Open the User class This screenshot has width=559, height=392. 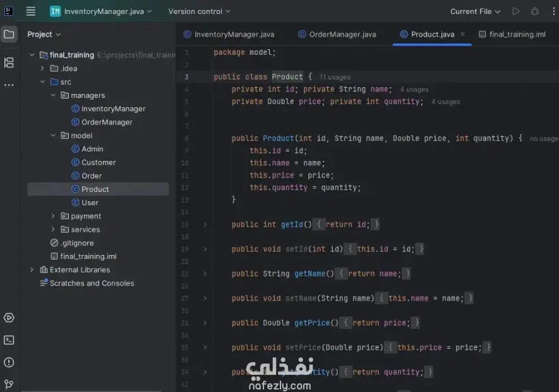pyautogui.click(x=85, y=203)
